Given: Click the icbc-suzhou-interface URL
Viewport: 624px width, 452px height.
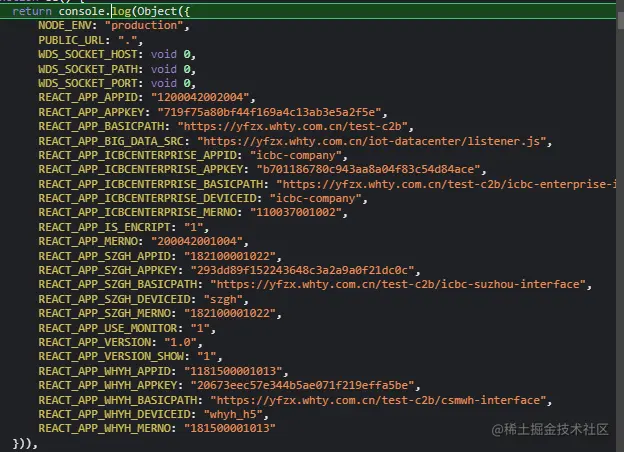Looking at the screenshot, I should [x=398, y=284].
